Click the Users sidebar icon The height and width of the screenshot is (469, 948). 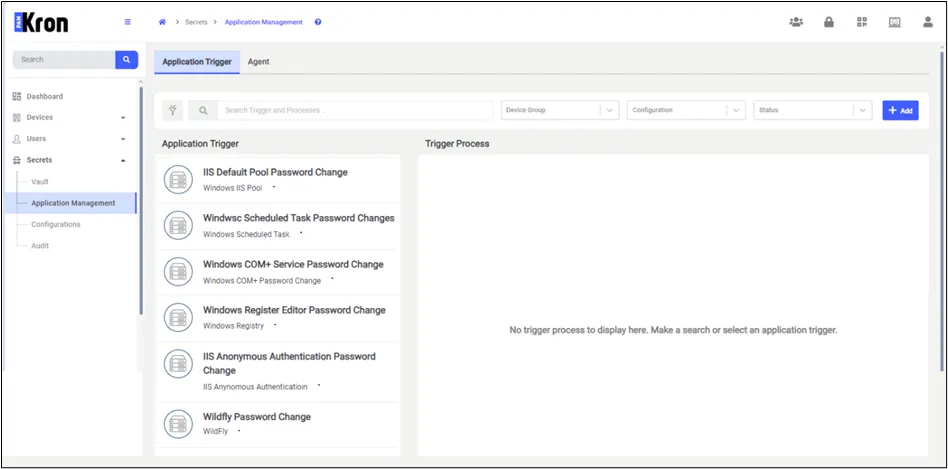pos(17,138)
